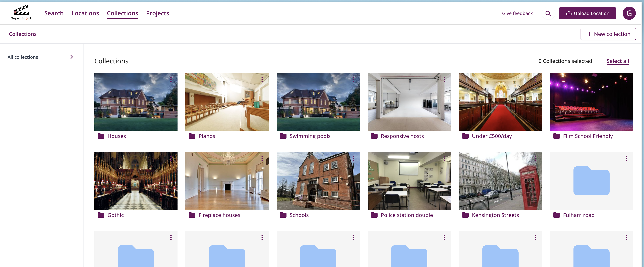
Task: Open the Fireplace houses thumbnail
Action: (227, 181)
